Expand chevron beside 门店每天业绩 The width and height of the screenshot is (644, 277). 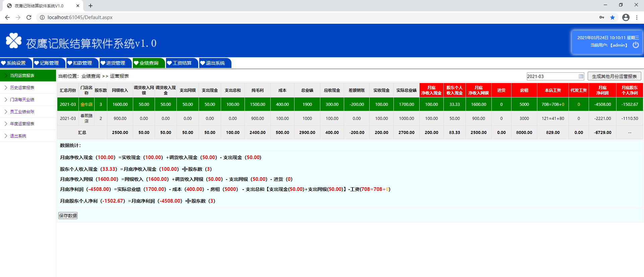click(x=6, y=100)
